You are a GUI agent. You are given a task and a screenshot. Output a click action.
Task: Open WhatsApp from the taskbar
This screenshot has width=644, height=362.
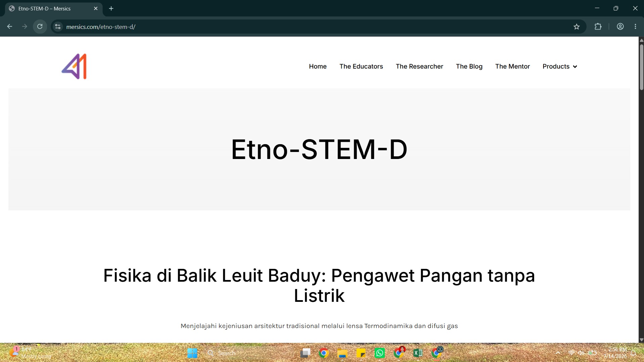point(380,353)
